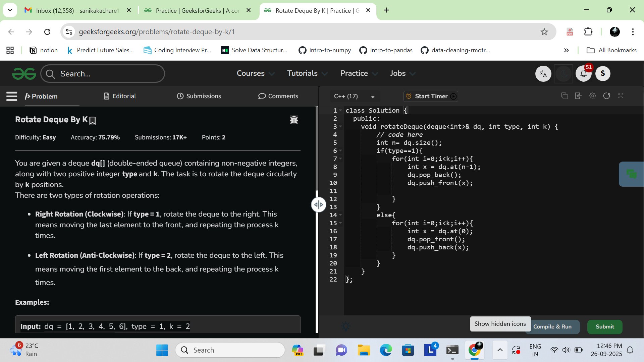Switch to the Editorial tab
The image size is (644, 362).
[120, 96]
